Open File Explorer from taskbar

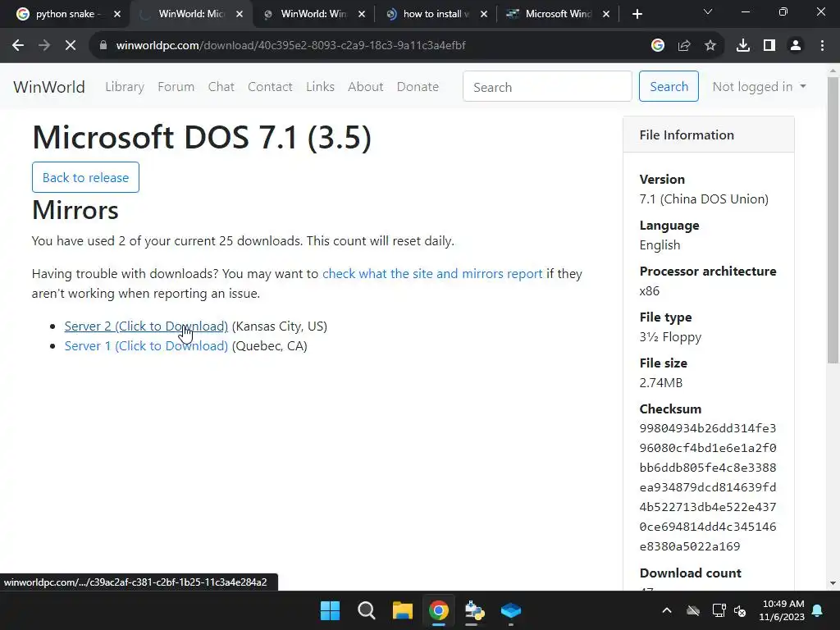(402, 610)
